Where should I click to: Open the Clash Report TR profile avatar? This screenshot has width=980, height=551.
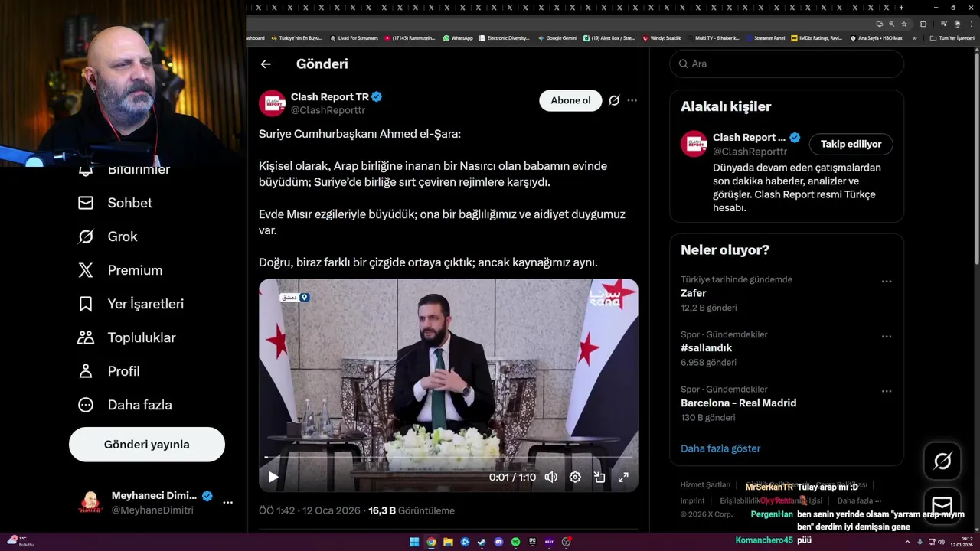[272, 103]
